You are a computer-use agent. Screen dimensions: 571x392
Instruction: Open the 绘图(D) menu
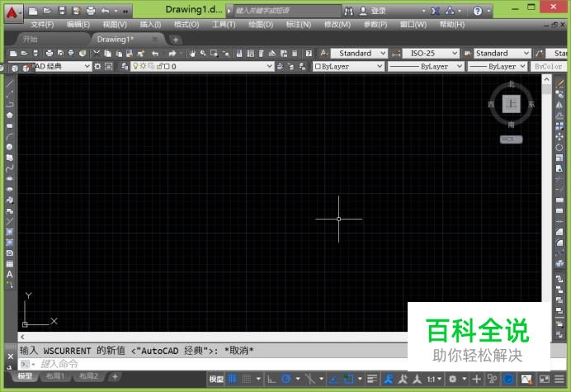click(x=261, y=25)
